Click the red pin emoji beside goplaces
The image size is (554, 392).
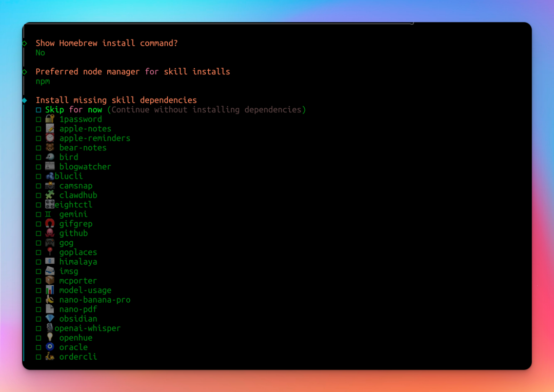50,252
